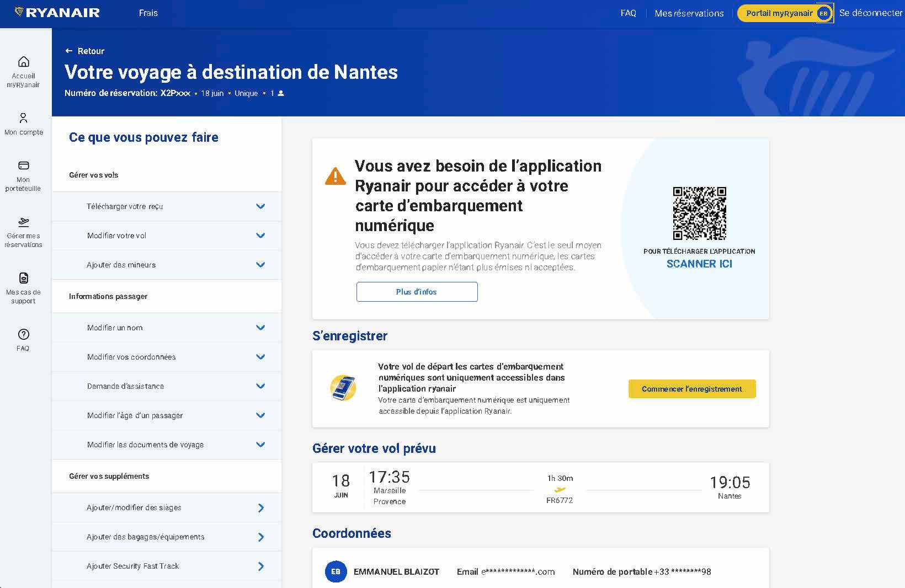Expand Ajouter des mineurs
The width and height of the screenshot is (905, 588).
click(167, 265)
